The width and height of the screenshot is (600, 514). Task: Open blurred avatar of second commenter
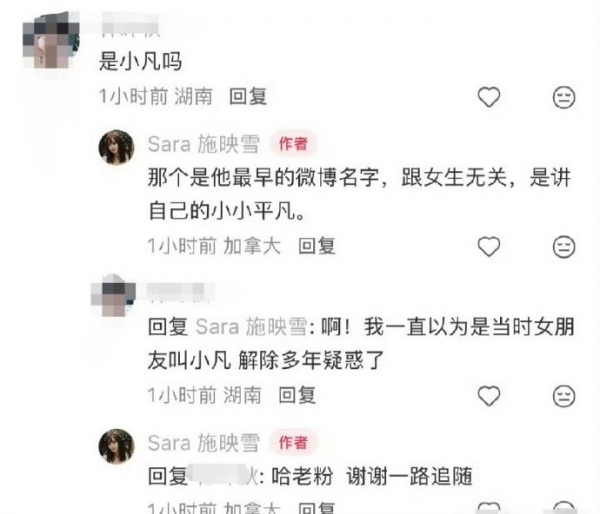tap(114, 295)
